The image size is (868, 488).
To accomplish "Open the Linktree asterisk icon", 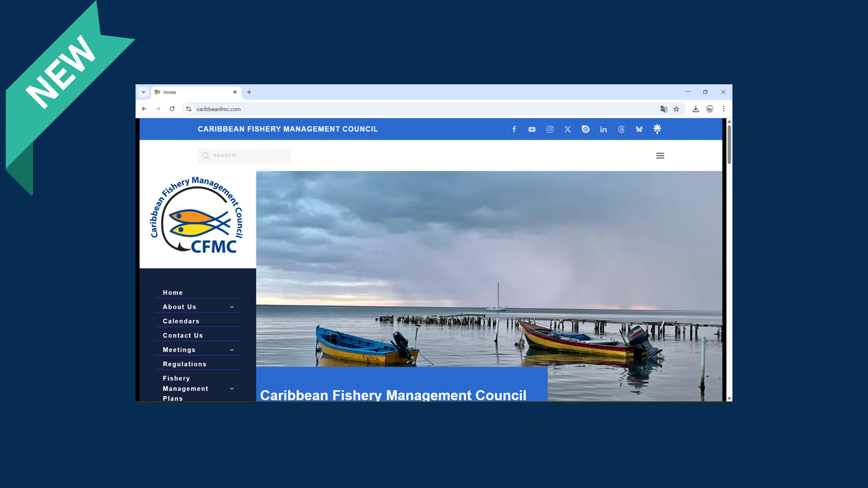I will [657, 129].
